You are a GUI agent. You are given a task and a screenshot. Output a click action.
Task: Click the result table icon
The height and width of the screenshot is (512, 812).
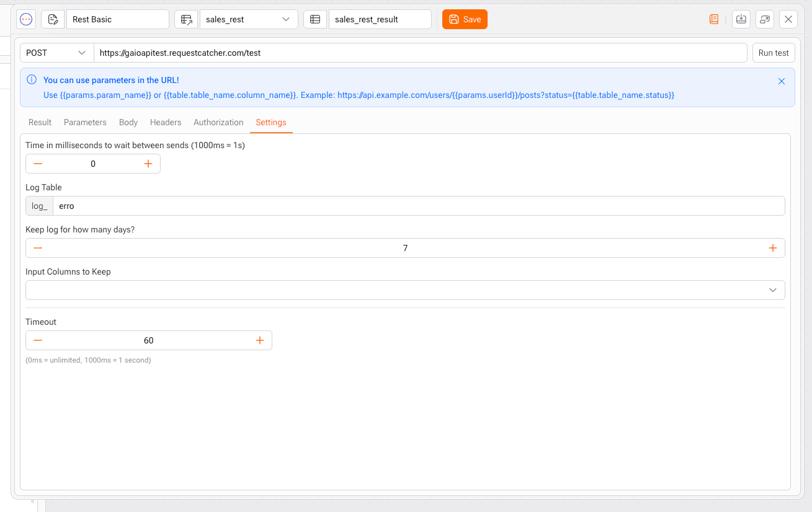[315, 19]
